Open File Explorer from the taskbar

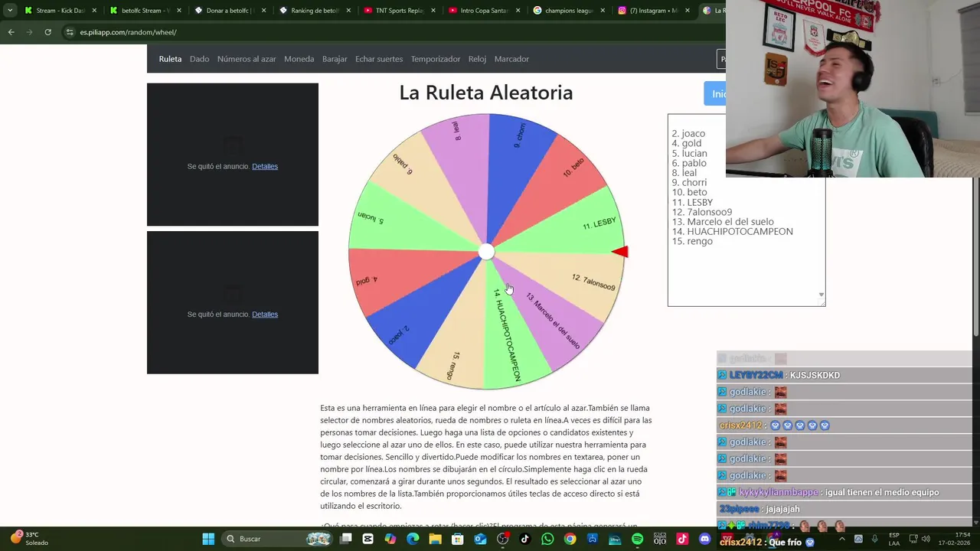pos(435,539)
